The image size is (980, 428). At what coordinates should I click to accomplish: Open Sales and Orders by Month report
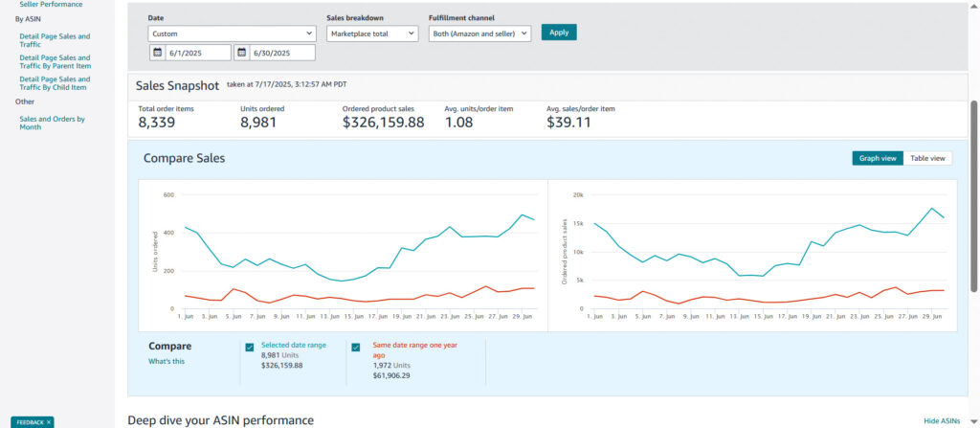(52, 123)
